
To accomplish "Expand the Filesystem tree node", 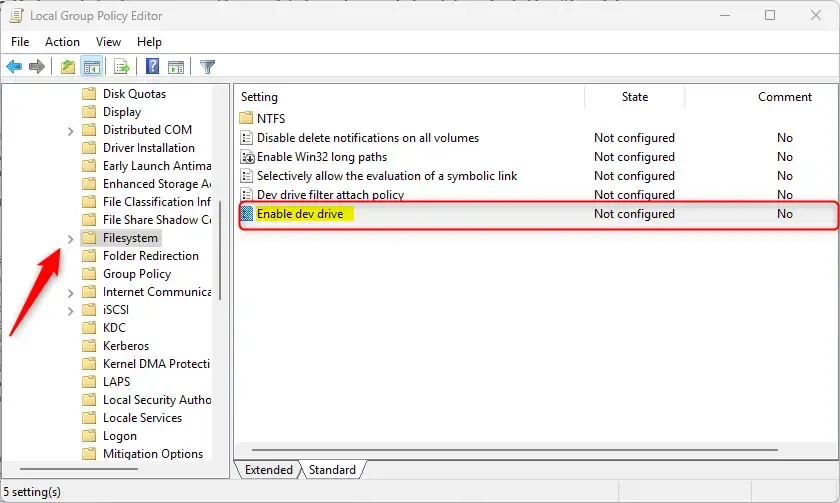I will pyautogui.click(x=70, y=239).
